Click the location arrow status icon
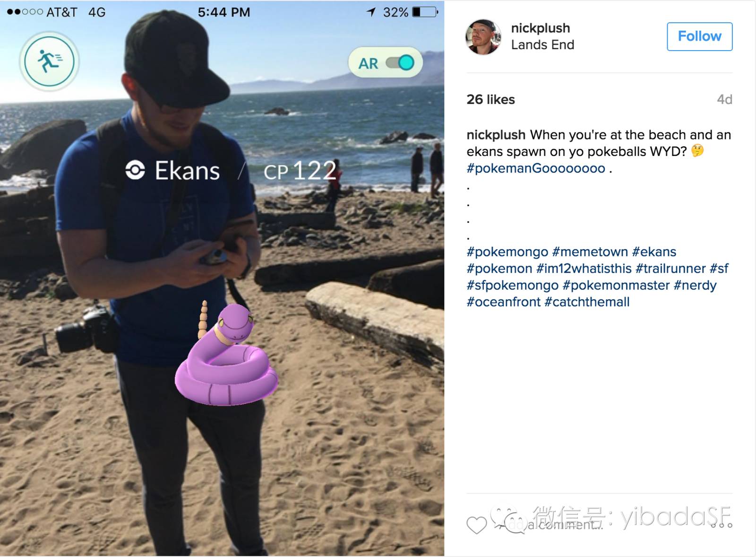 [x=371, y=12]
